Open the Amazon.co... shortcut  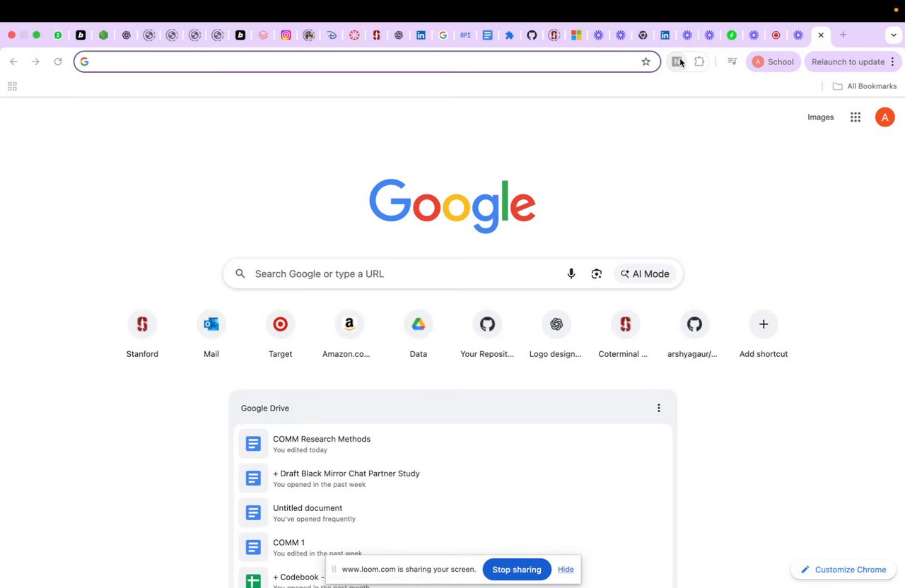coord(349,334)
